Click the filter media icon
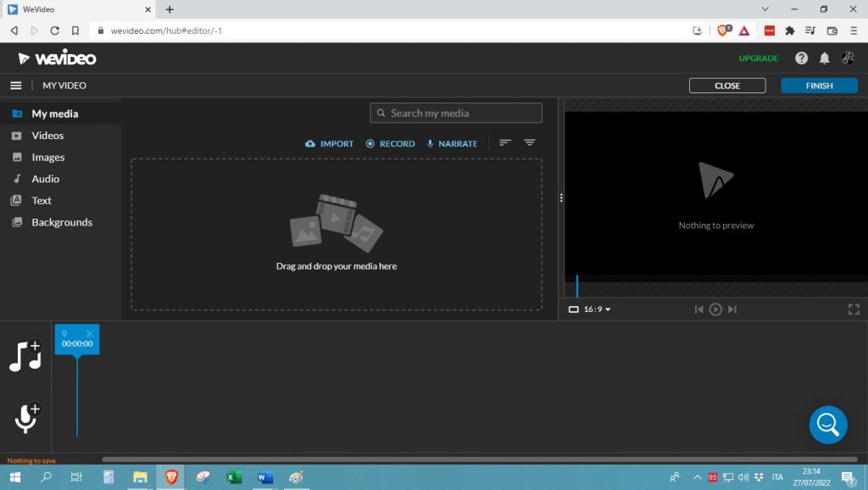 (530, 143)
